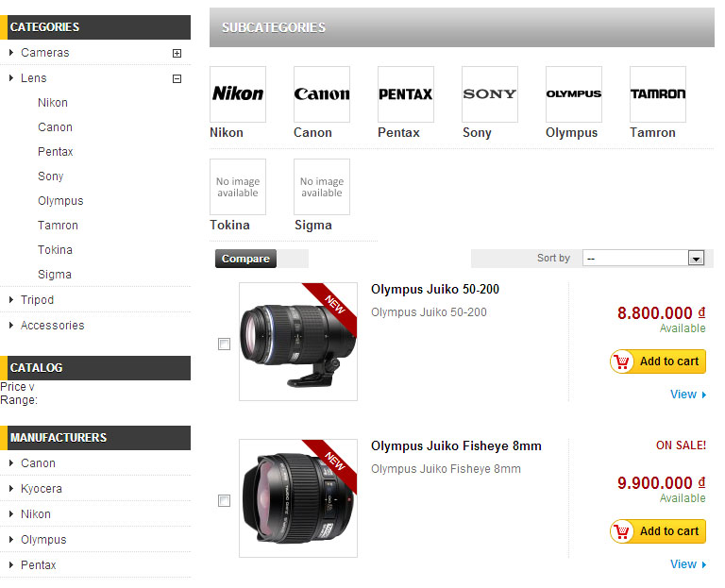725x588 pixels.
Task: Tick the compare checkbox for Olympus Juiko 50-200
Action: click(225, 344)
